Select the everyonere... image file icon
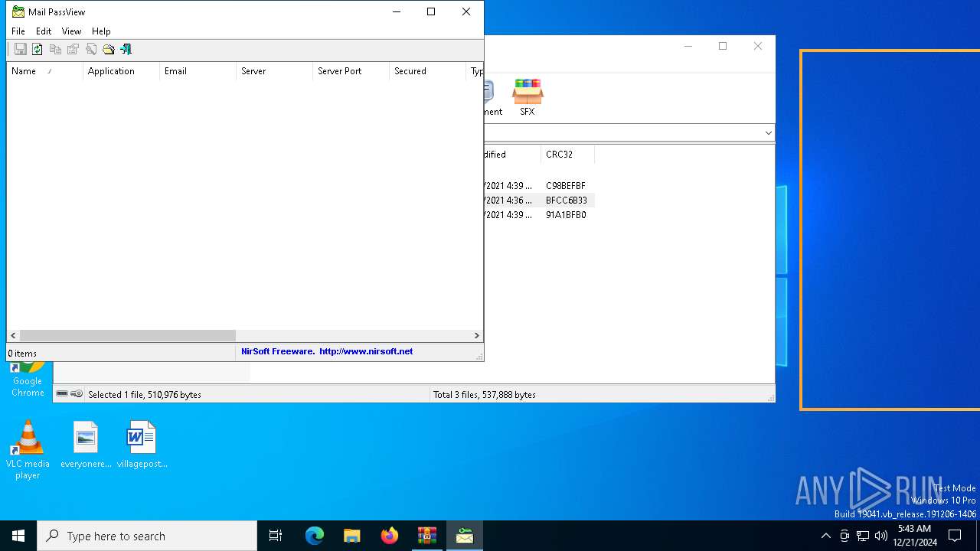980x551 pixels. [86, 445]
